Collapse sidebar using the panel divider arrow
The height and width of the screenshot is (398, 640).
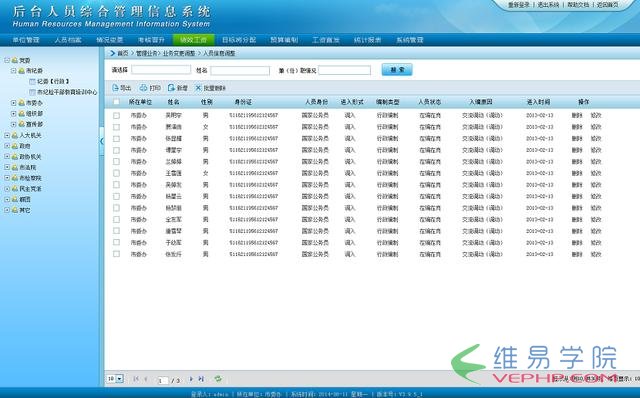click(x=102, y=141)
